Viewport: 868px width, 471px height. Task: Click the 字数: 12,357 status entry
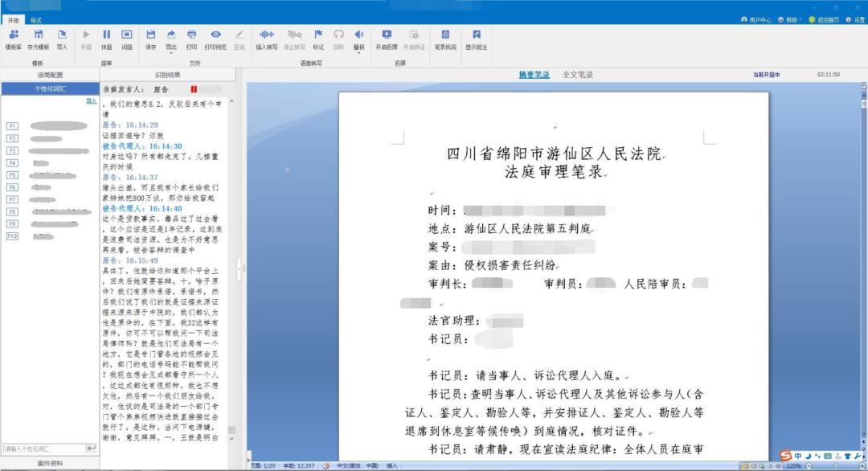pyautogui.click(x=299, y=466)
